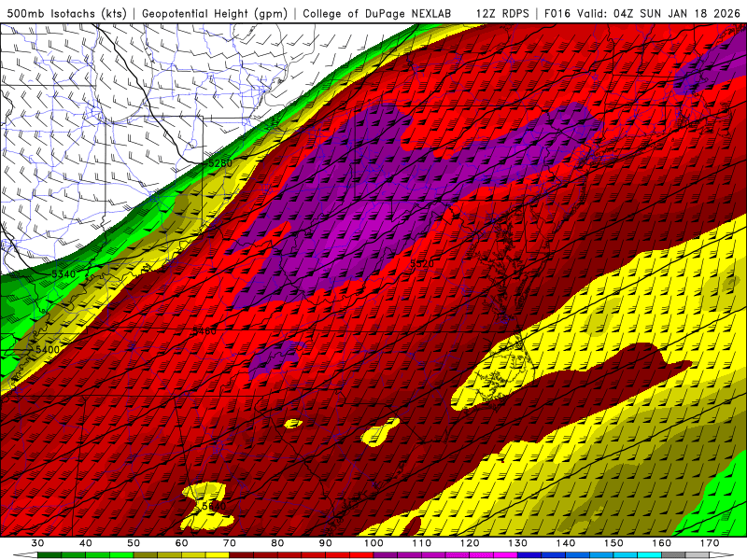Viewport: 747px width, 560px height.
Task: Click the 110 tick label on color scale
Action: pyautogui.click(x=422, y=543)
